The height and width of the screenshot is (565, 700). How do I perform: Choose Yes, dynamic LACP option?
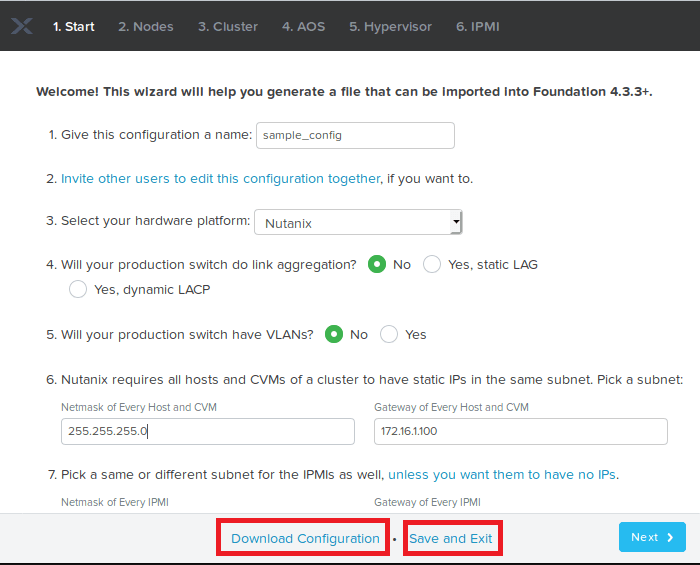pyautogui.click(x=78, y=289)
